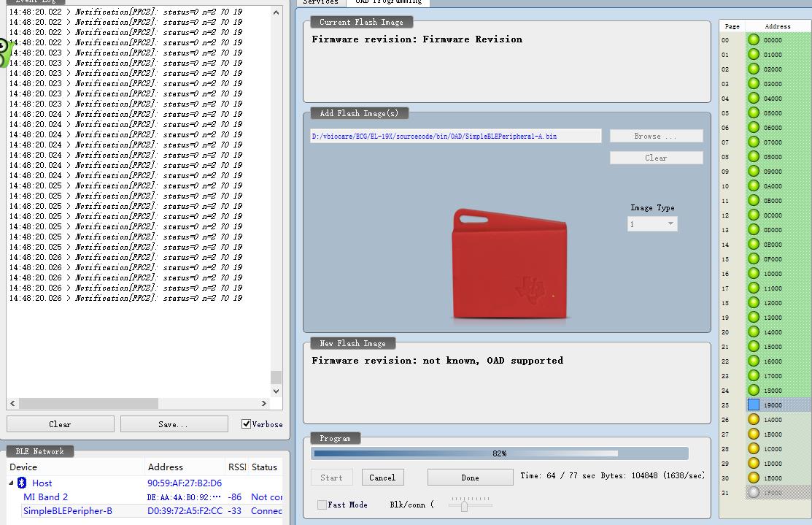
Task: Click the Done button
Action: coord(471,478)
